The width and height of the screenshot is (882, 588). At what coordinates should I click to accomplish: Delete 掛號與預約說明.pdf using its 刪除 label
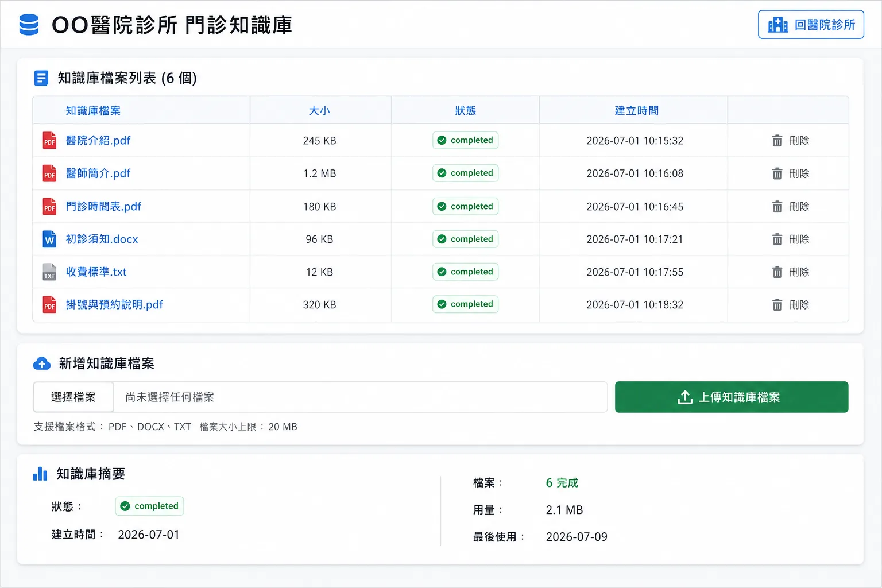[x=799, y=305]
